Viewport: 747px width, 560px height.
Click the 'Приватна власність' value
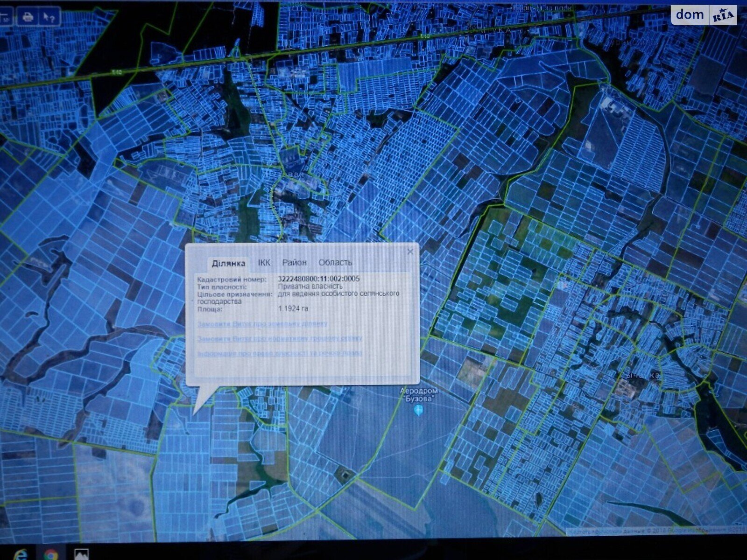pyautogui.click(x=310, y=287)
